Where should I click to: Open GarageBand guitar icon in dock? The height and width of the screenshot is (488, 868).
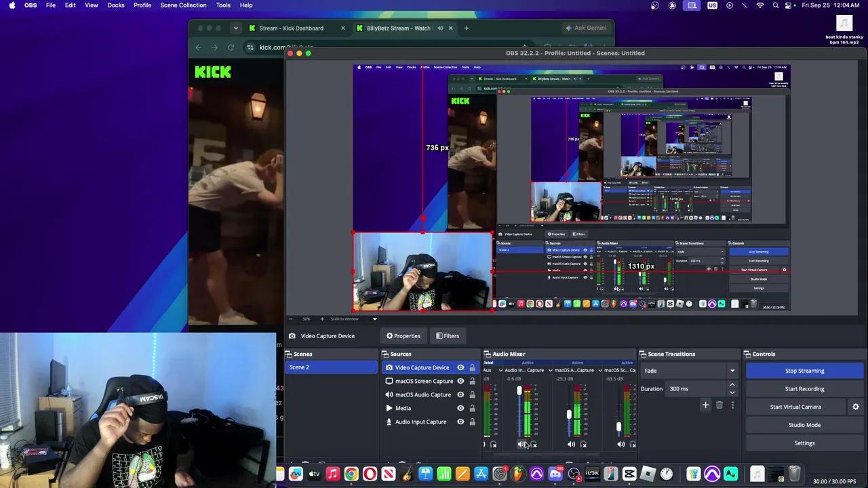(x=407, y=474)
